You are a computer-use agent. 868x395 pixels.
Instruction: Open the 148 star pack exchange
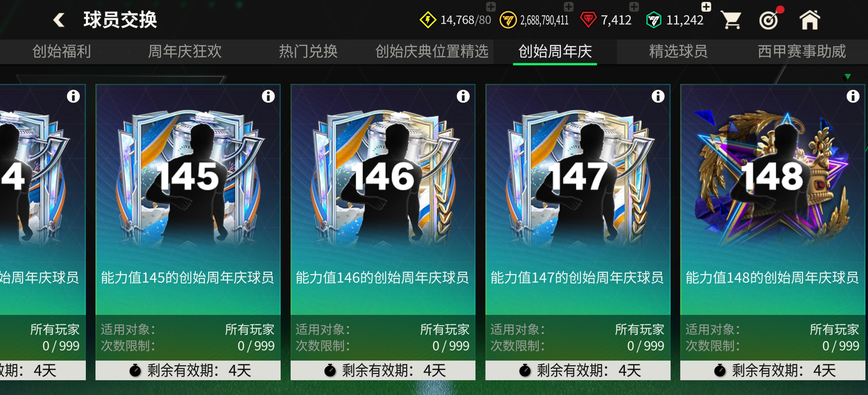click(x=773, y=232)
